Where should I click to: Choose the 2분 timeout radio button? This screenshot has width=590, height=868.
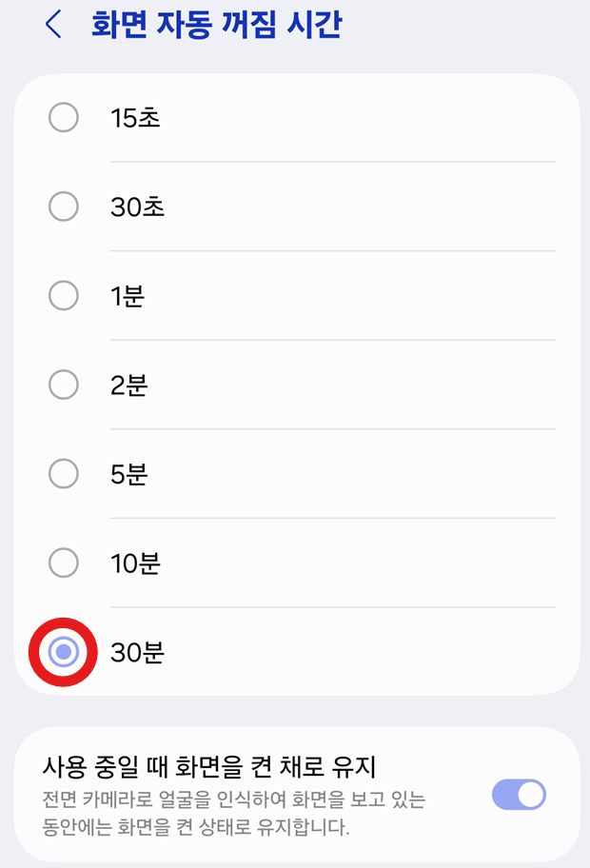pyautogui.click(x=64, y=385)
